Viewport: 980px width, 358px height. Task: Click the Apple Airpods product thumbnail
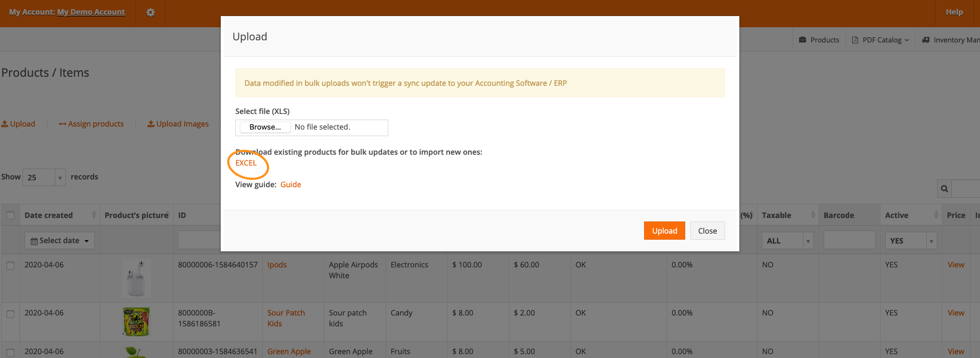coord(136,278)
